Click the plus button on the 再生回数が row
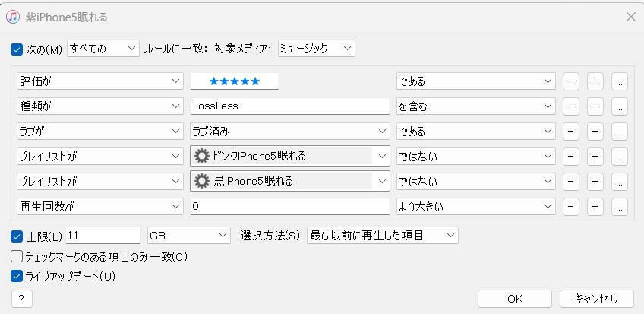Viewport: 644px width, 314px height. pos(595,206)
